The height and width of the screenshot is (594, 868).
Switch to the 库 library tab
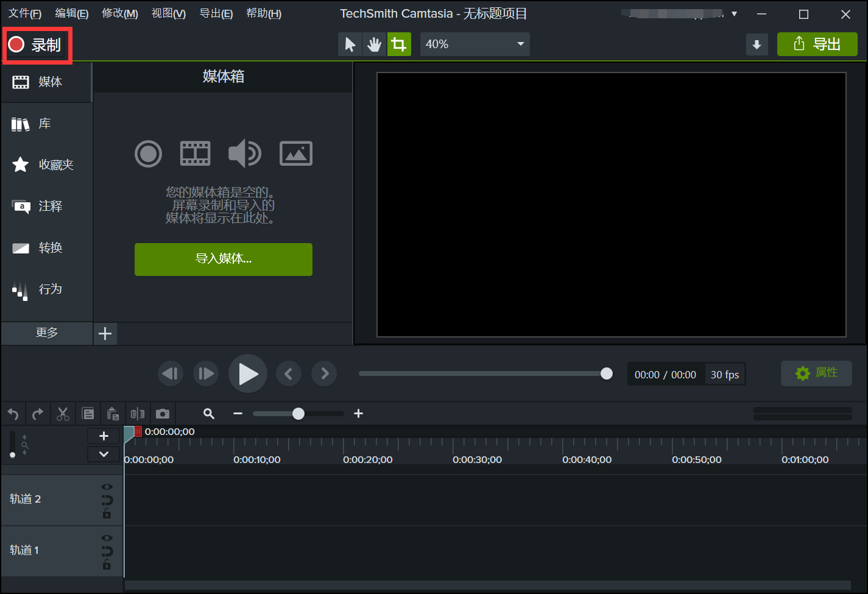click(46, 124)
